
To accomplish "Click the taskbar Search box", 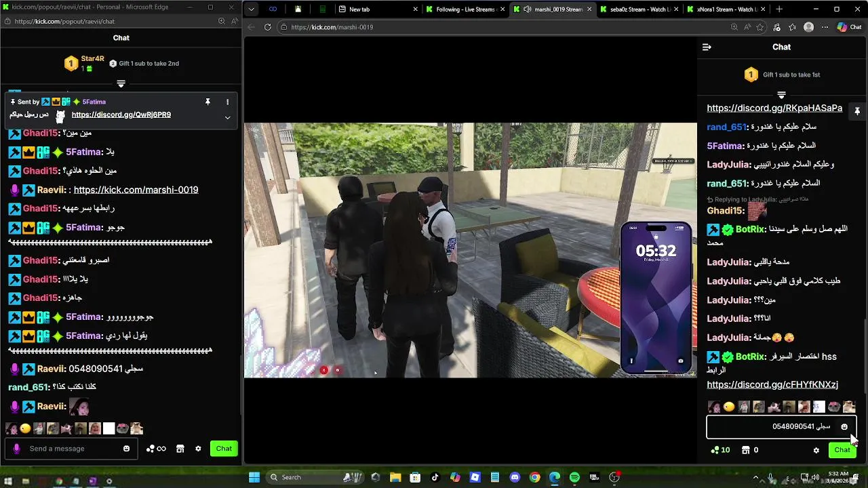I will pos(315,477).
